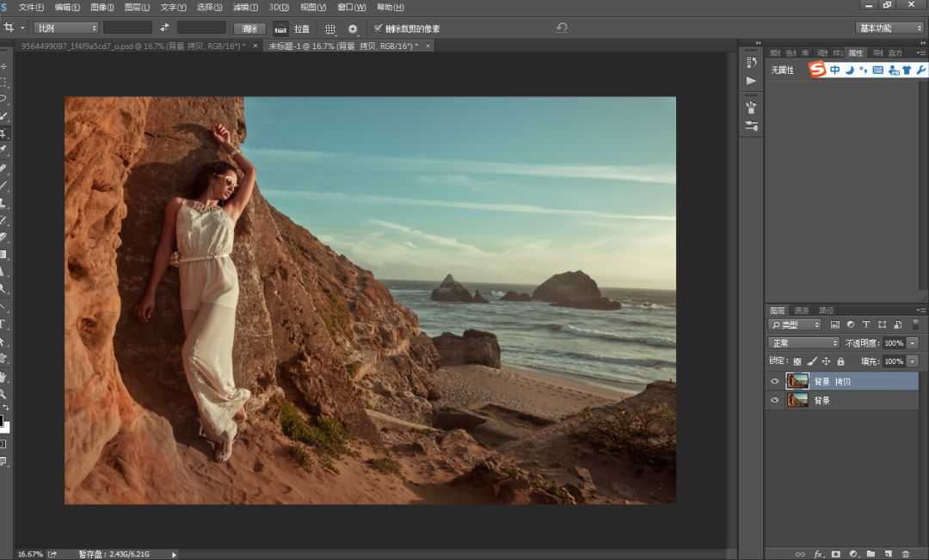This screenshot has height=560, width=929.
Task: Open the fx layer styles icon
Action: [x=818, y=554]
